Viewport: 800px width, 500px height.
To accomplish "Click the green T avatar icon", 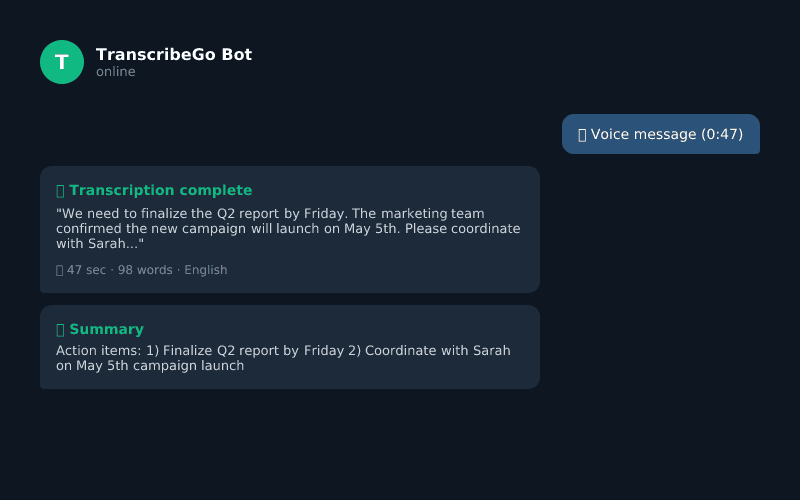I will [x=62, y=62].
